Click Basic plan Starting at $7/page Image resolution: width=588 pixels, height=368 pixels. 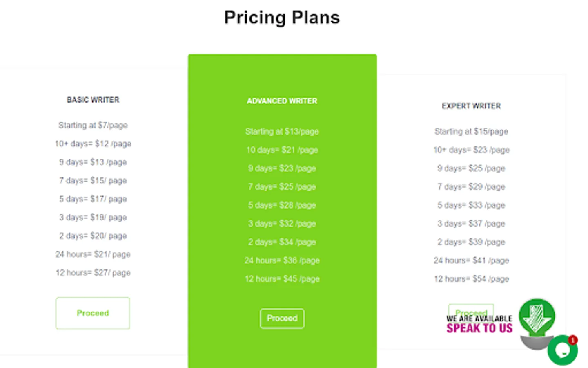(x=93, y=125)
